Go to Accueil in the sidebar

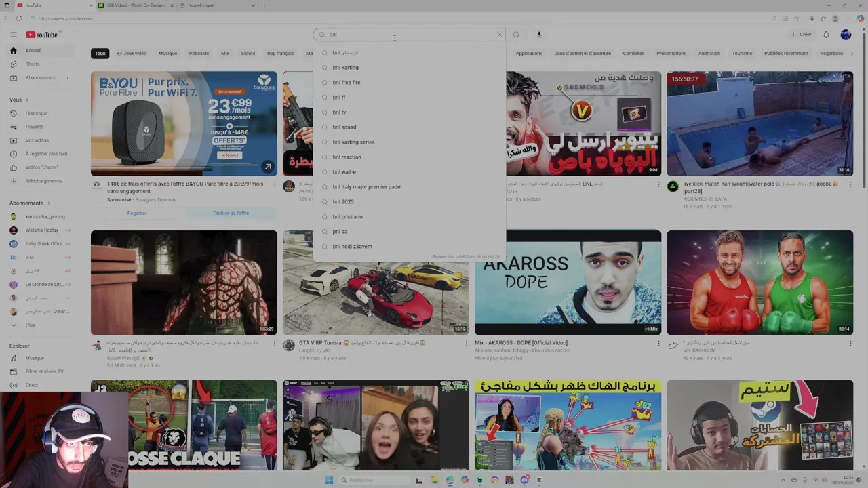click(x=41, y=51)
